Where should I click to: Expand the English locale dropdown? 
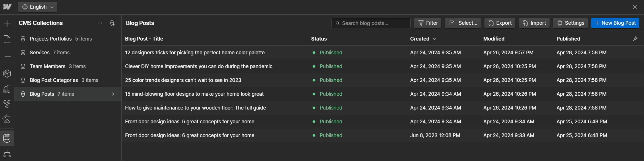38,7
